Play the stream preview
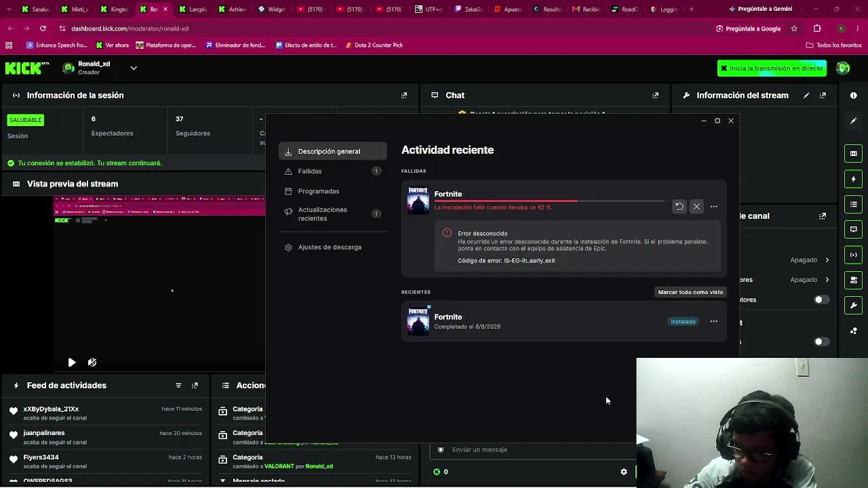 pyautogui.click(x=72, y=363)
